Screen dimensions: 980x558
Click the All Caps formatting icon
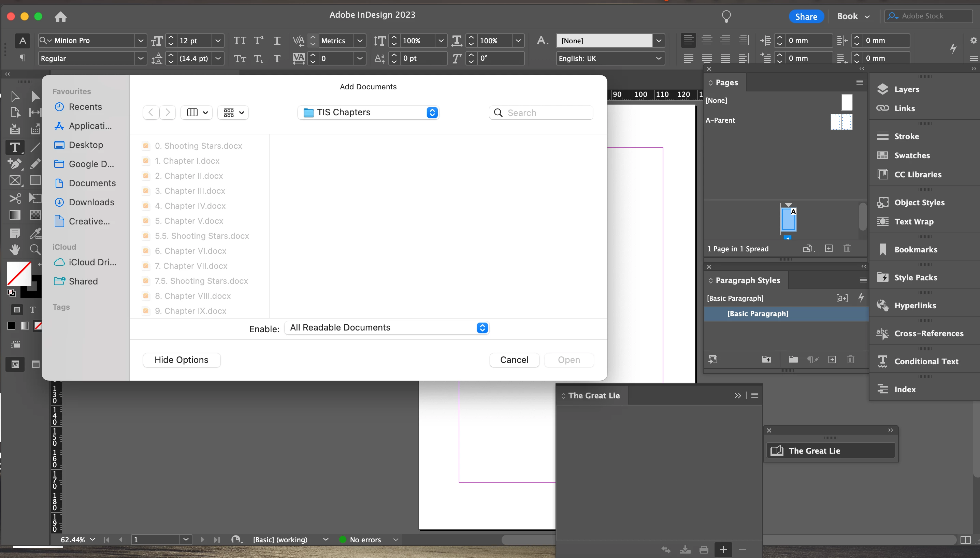[x=240, y=40]
